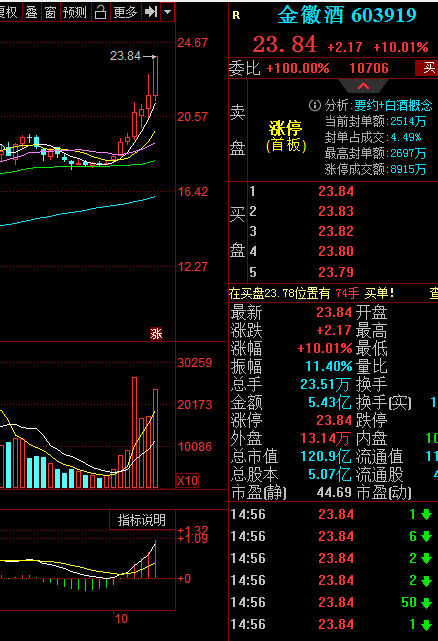Click the volume axis label 30259
The image size is (438, 641).
pos(195,363)
